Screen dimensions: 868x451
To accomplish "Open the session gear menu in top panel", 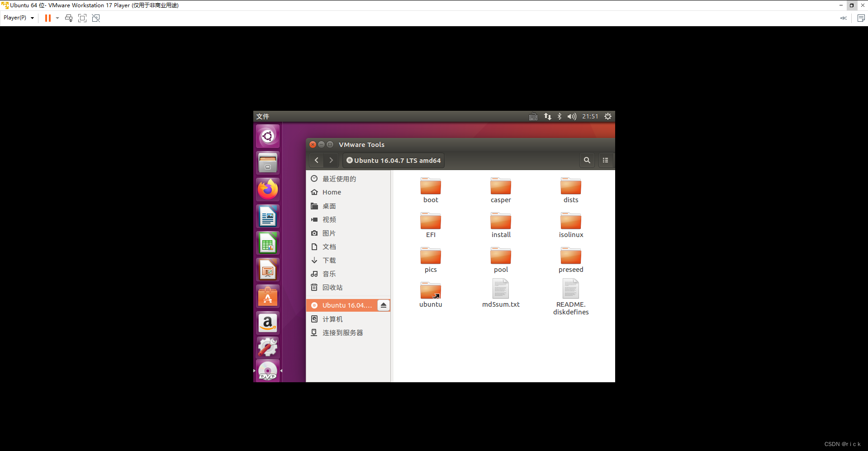I will pyautogui.click(x=608, y=116).
